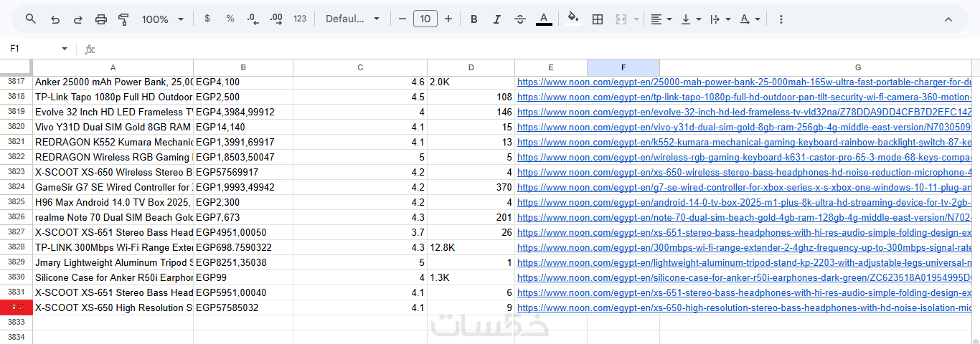The image size is (980, 344).
Task: Select price cell EGP2,500
Action: [x=243, y=97]
